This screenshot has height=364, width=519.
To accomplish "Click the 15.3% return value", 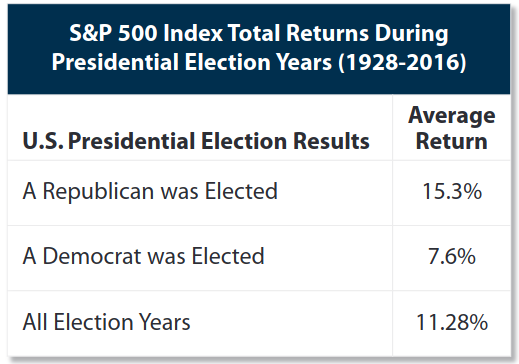I will click(x=452, y=192).
